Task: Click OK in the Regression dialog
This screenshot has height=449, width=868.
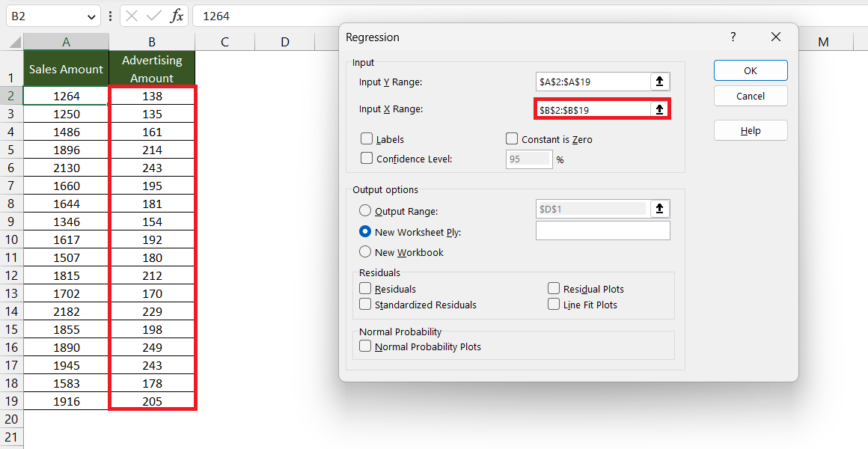Action: tap(750, 70)
